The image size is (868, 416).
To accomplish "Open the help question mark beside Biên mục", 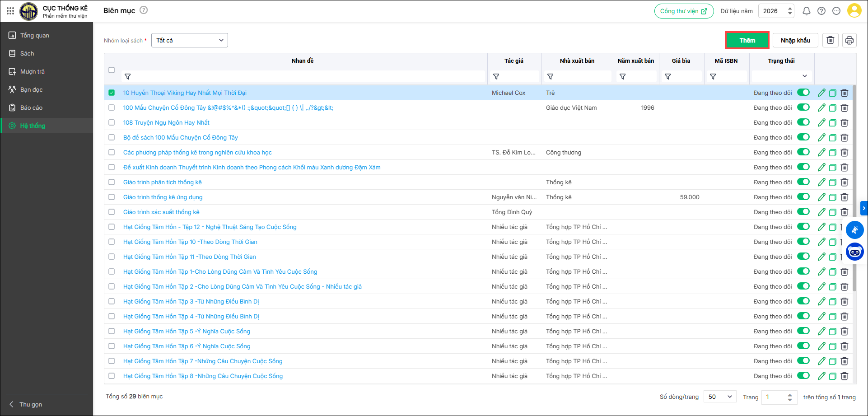I will 144,10.
